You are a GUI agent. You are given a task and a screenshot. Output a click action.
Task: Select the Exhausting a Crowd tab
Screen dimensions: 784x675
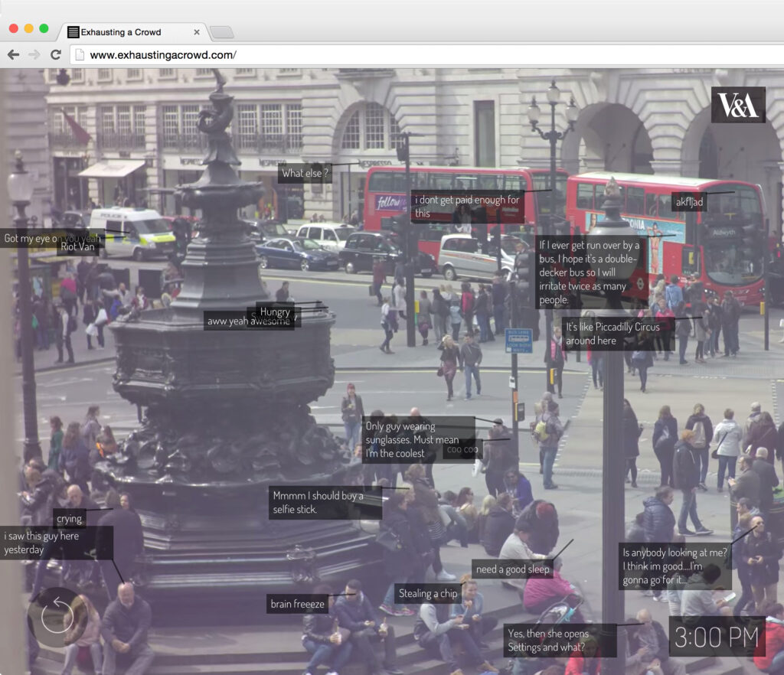click(122, 32)
